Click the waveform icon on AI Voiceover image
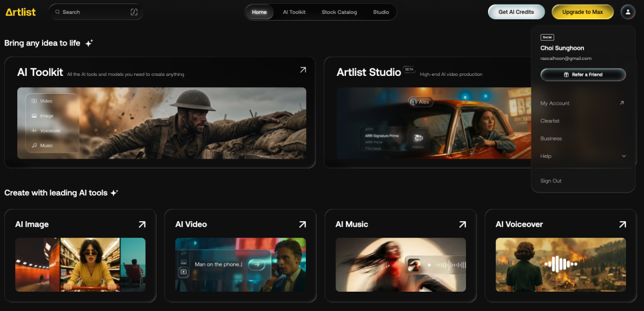 tap(561, 264)
